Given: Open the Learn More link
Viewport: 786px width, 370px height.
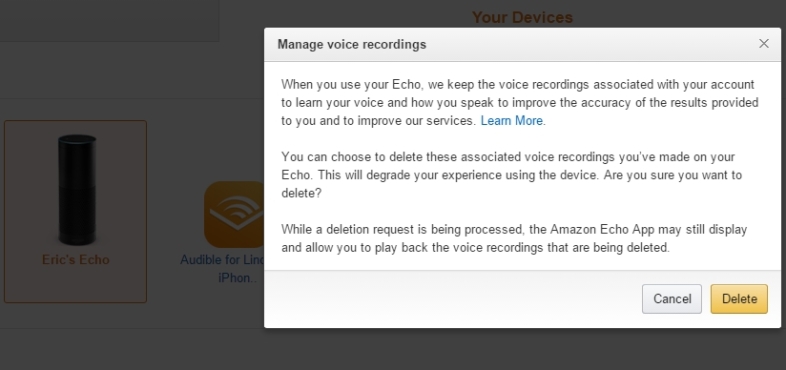Looking at the screenshot, I should click(x=512, y=121).
